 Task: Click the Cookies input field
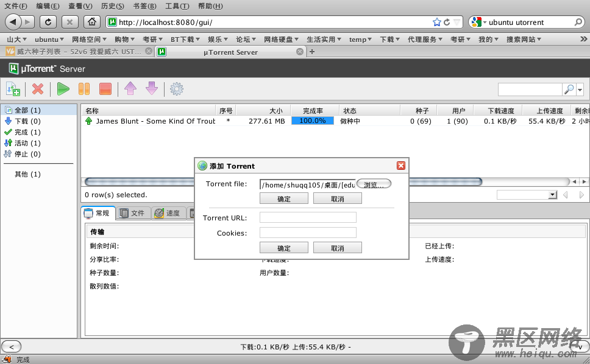[308, 233]
